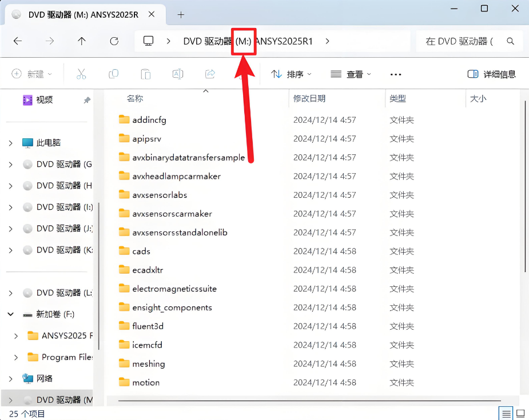Click the Share icon in toolbar
529x420 pixels.
(210, 74)
